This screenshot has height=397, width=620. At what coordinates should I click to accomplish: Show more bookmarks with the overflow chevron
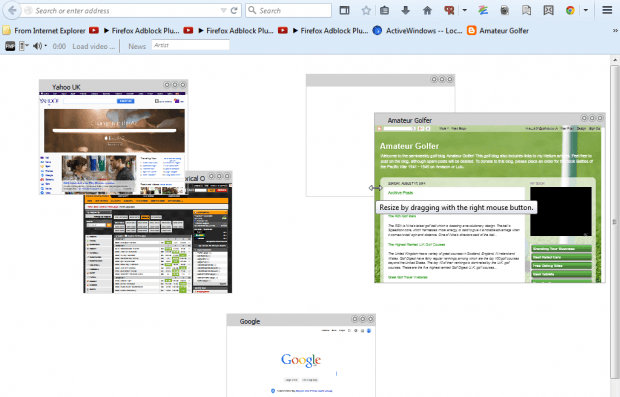tap(615, 30)
